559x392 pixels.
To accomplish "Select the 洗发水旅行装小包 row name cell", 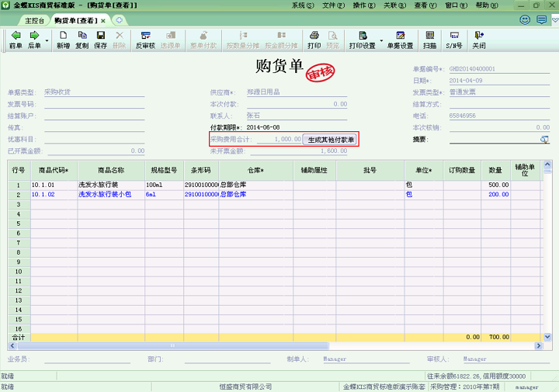I will coord(105,195).
